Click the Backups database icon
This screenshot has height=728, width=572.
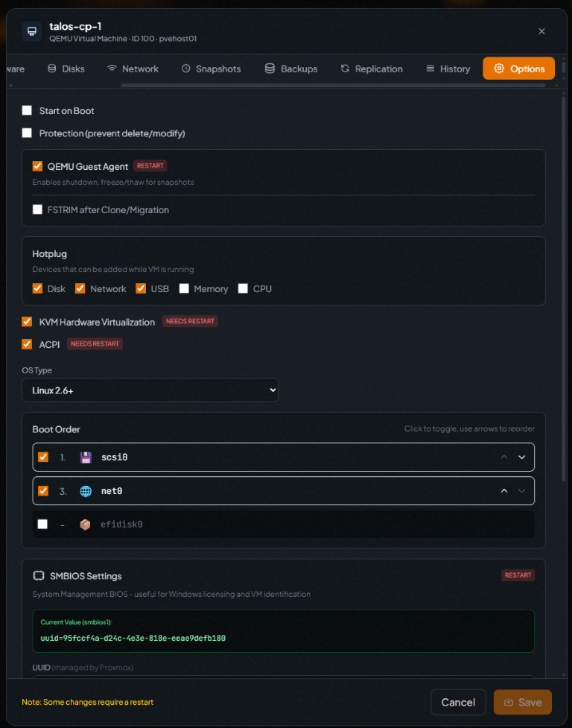pyautogui.click(x=270, y=69)
